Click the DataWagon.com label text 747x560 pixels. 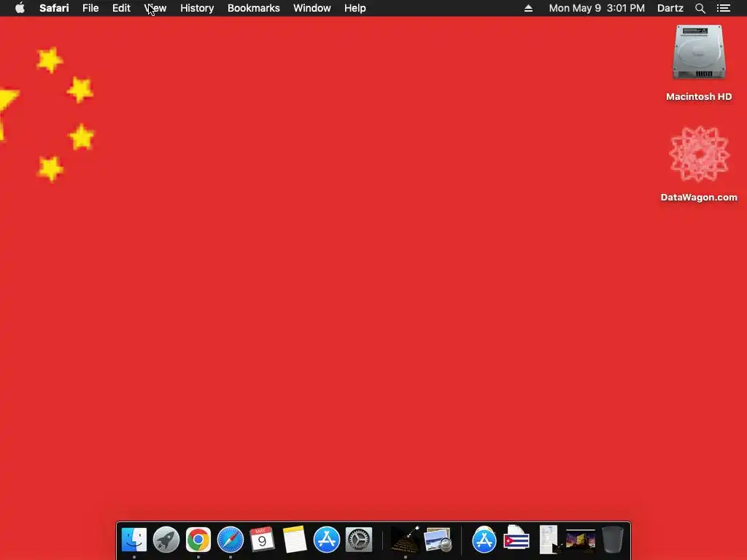tap(699, 197)
